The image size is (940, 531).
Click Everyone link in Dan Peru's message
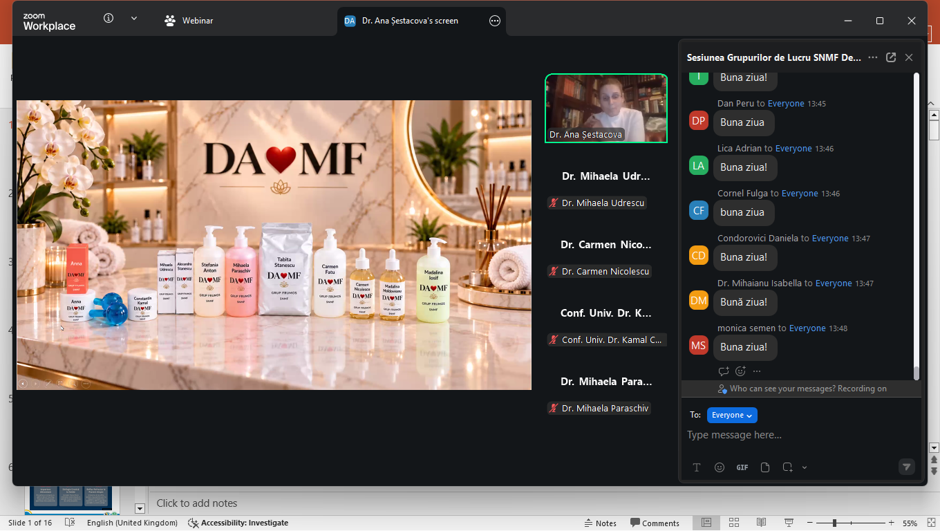(786, 104)
